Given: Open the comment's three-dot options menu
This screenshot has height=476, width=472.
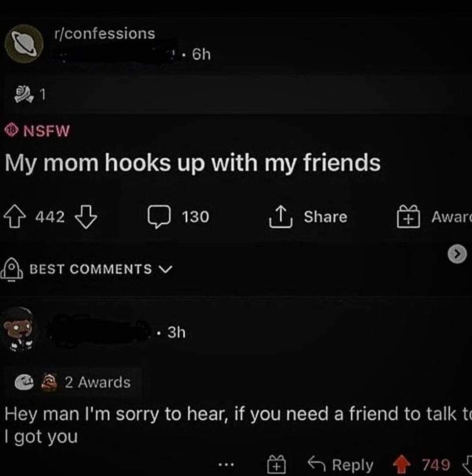Looking at the screenshot, I should tap(226, 464).
